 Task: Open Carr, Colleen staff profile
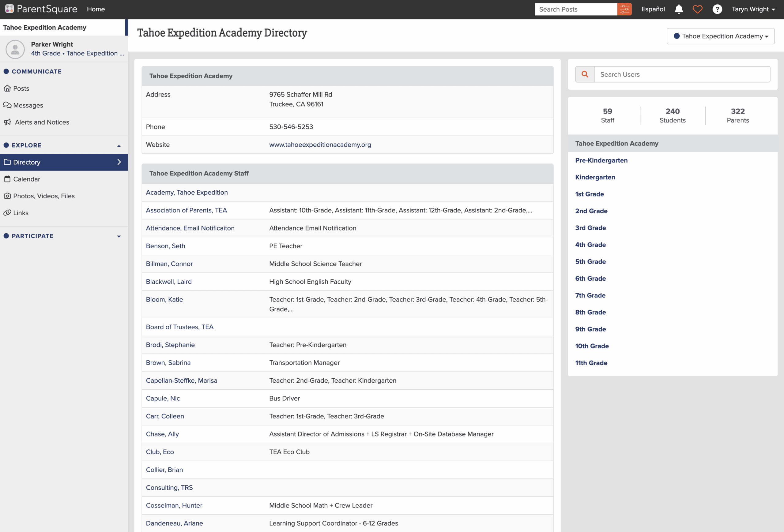click(165, 416)
